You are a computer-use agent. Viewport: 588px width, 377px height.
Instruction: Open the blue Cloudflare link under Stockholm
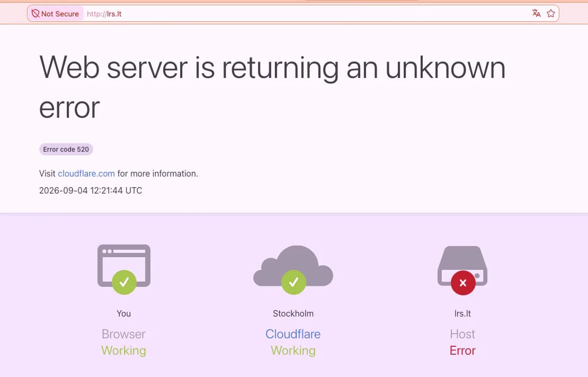(x=293, y=334)
